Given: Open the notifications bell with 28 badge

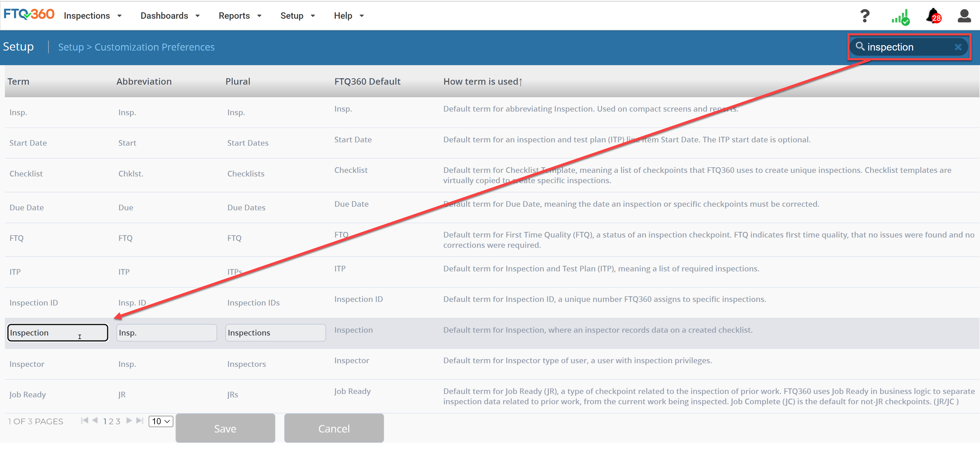Looking at the screenshot, I should (x=934, y=16).
